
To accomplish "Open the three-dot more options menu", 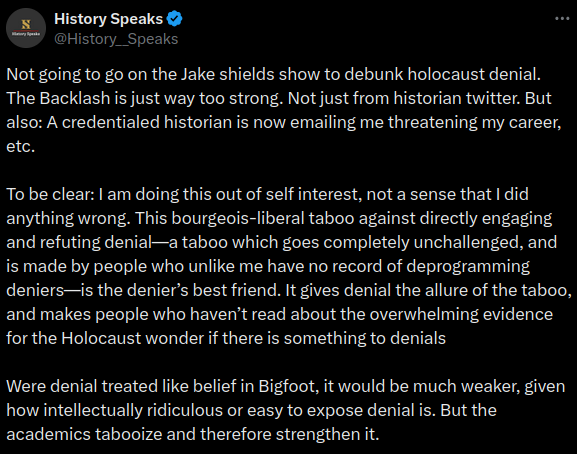I will coord(562,19).
